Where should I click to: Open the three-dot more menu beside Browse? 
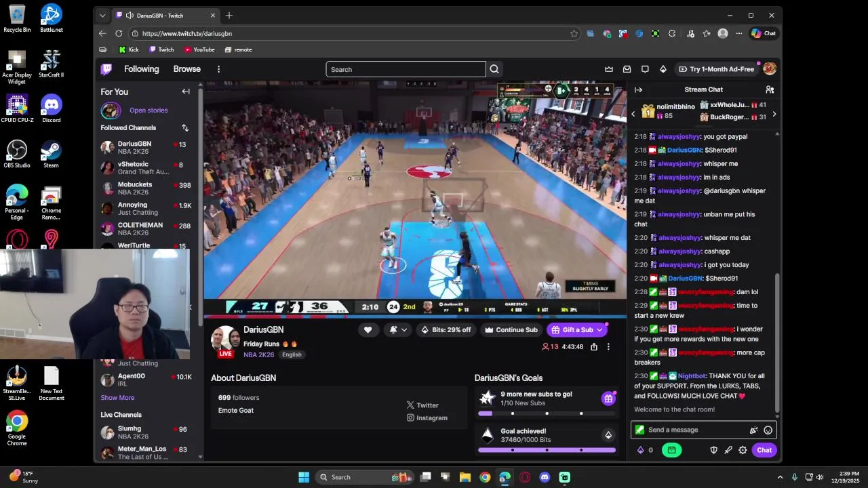coord(218,69)
